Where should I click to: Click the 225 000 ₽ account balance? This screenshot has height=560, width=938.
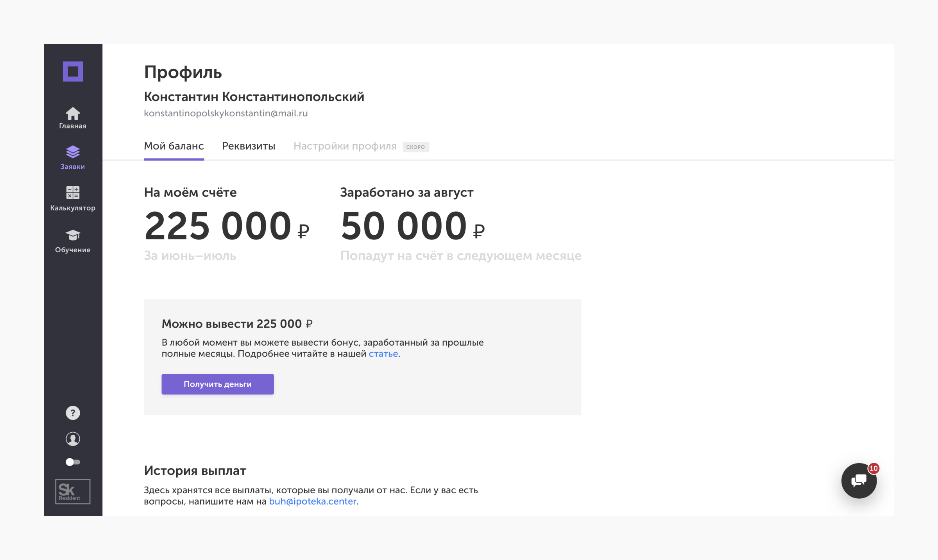point(227,226)
